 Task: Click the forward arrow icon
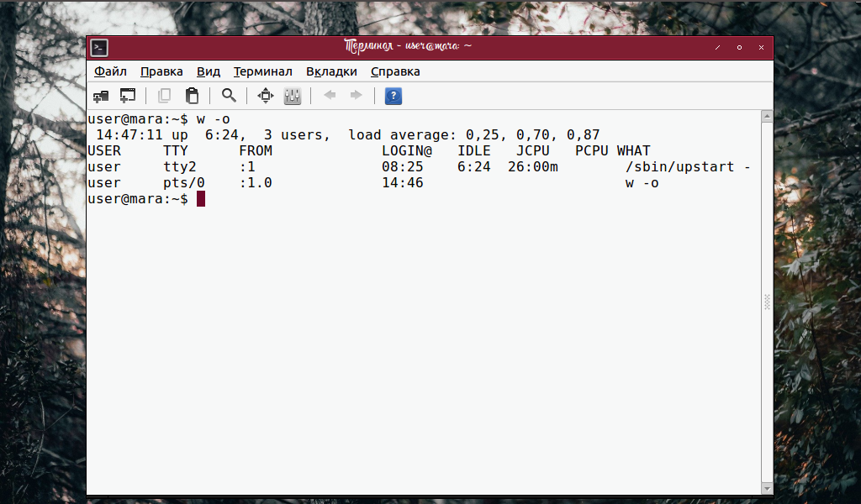point(357,95)
